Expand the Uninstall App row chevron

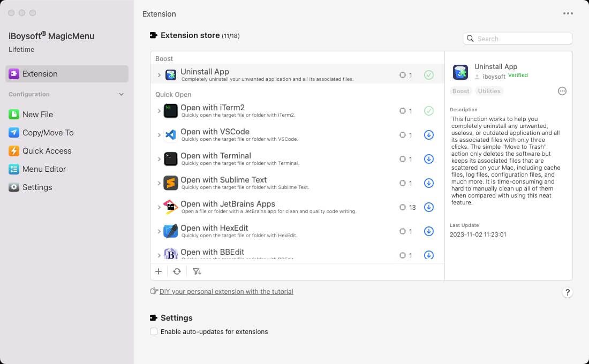(159, 75)
